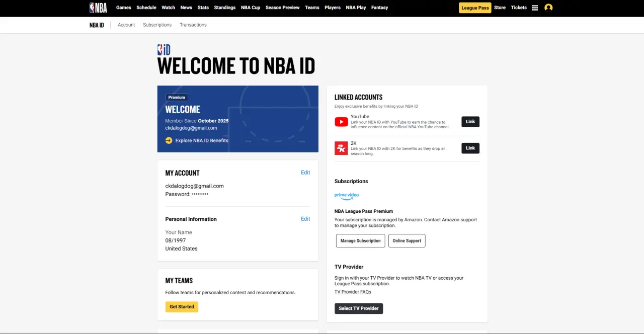Click the NBA ID sub-navigation label
The image size is (644, 334).
(97, 25)
